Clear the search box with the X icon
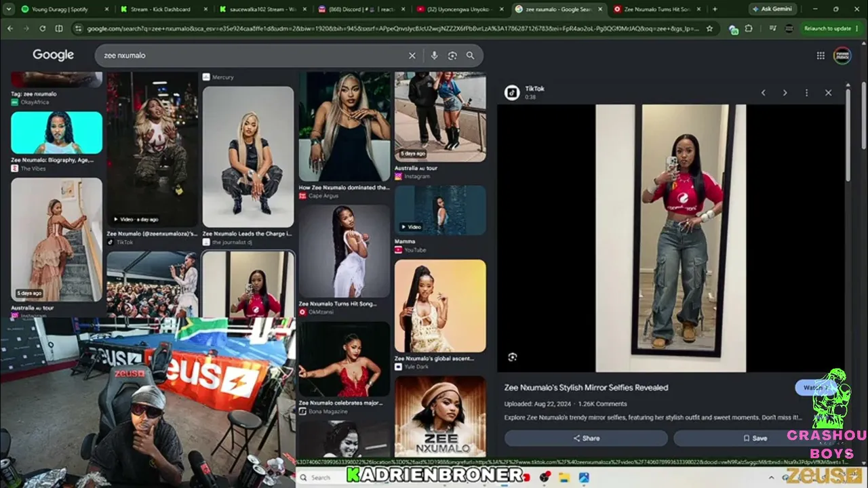Image resolution: width=868 pixels, height=488 pixels. click(412, 56)
